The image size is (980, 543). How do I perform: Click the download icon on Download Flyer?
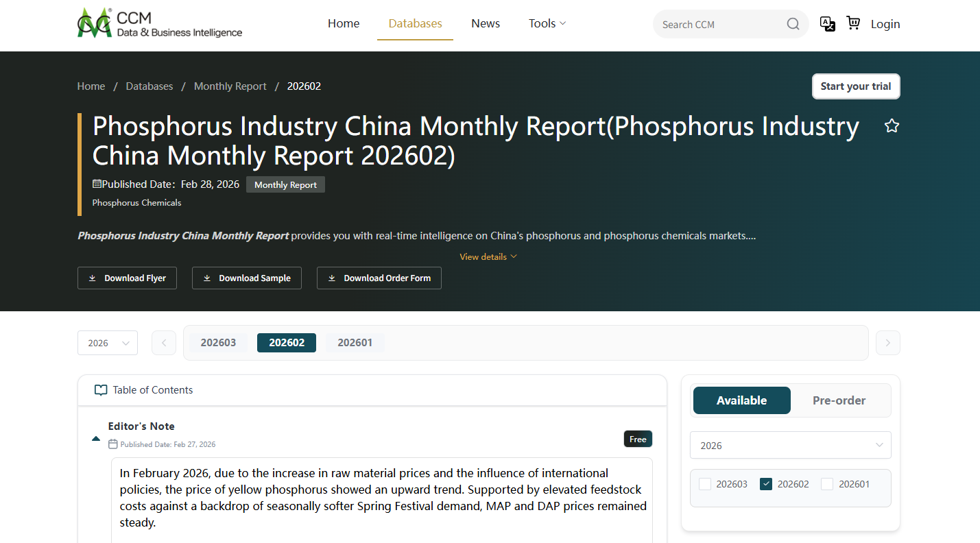tap(93, 278)
